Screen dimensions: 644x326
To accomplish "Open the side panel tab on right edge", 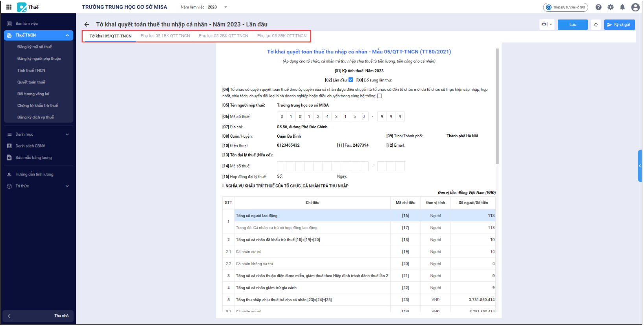I will point(640,166).
